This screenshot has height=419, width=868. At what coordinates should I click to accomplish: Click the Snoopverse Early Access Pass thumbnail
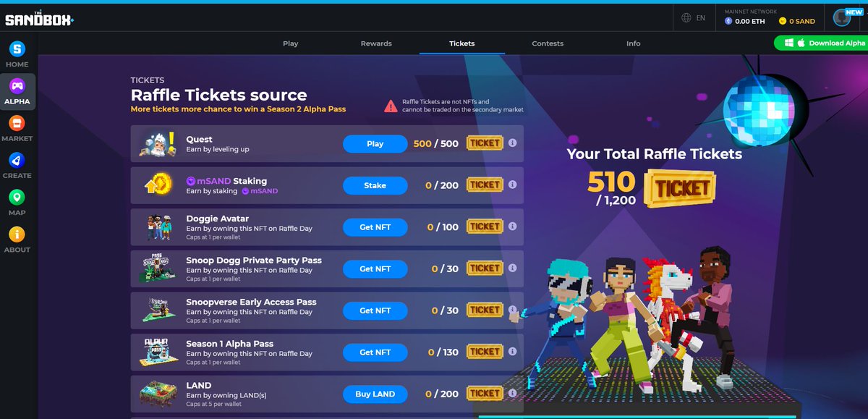pos(158,310)
